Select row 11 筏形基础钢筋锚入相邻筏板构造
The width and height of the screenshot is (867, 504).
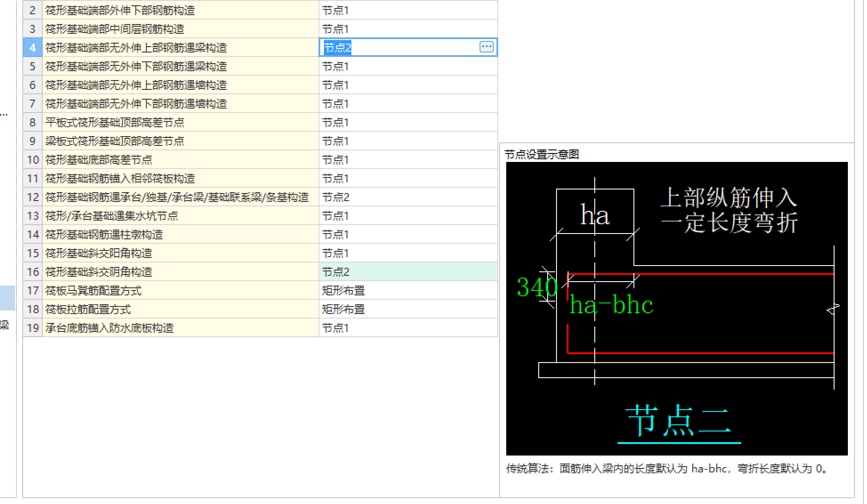(x=181, y=178)
